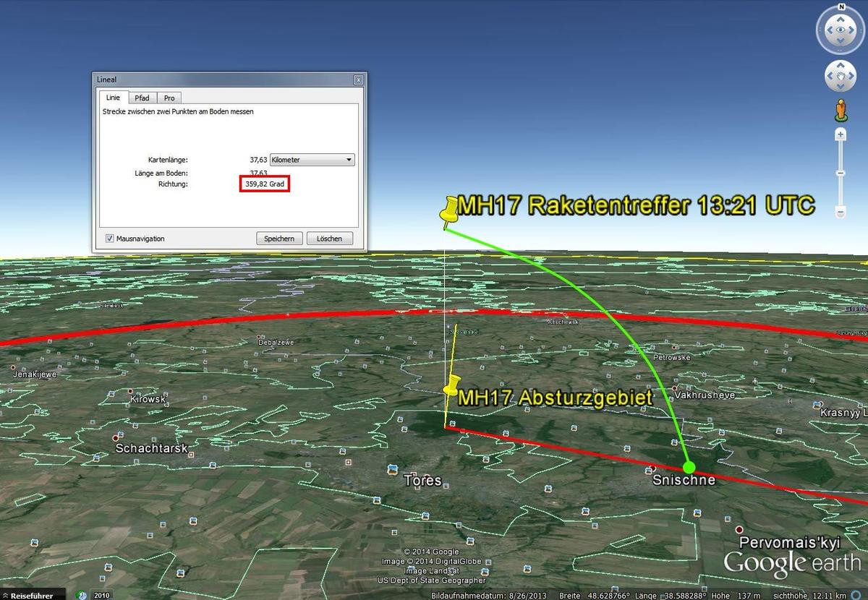The height and width of the screenshot is (600, 868).
Task: Zoom in with the plus button
Action: click(x=841, y=135)
